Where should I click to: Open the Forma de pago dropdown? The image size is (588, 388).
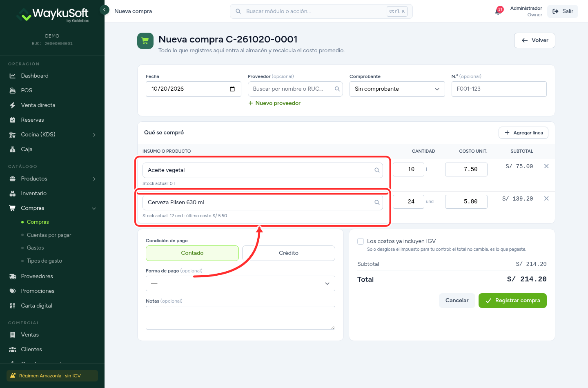coord(241,283)
